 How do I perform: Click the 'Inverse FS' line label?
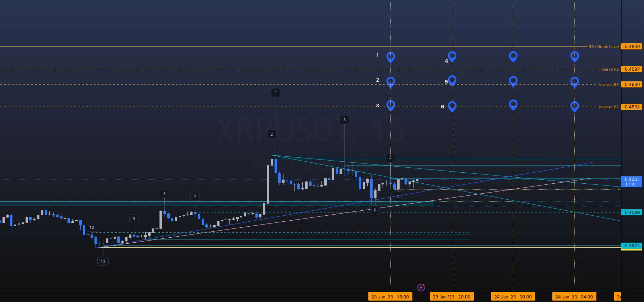pos(608,69)
